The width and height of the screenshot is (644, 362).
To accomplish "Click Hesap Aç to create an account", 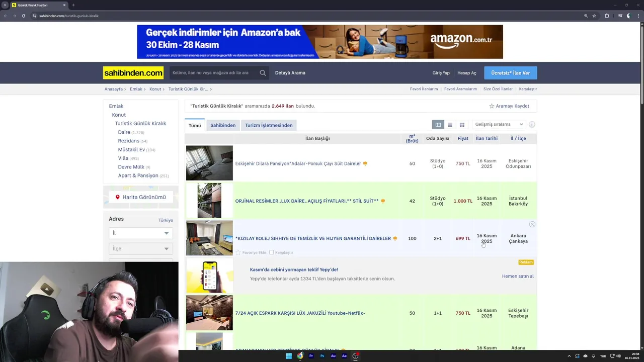I will pos(466,73).
